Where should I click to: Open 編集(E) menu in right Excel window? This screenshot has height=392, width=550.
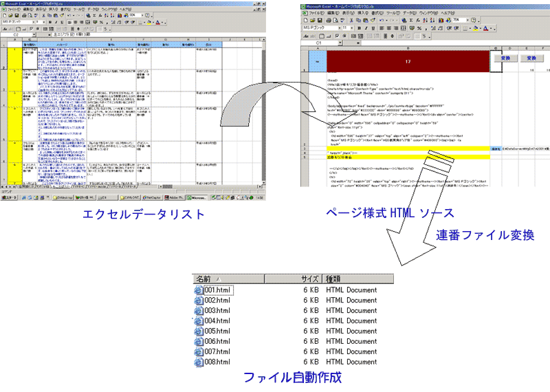pos(333,13)
